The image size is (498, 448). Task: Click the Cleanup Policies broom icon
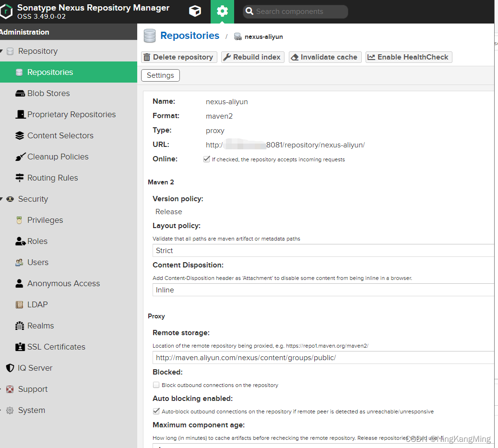click(x=20, y=157)
